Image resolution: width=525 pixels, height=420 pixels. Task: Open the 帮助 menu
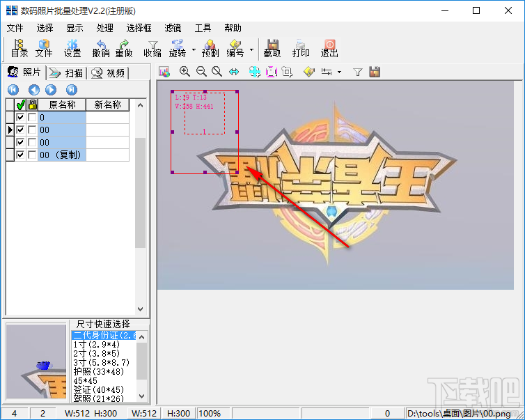coord(233,28)
